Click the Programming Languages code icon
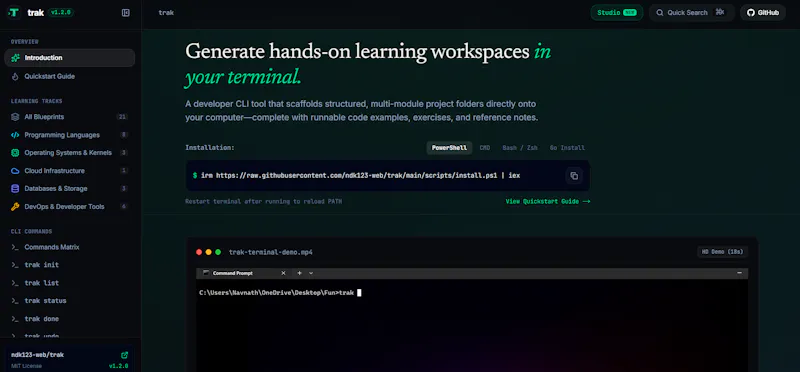The width and height of the screenshot is (800, 372). click(15, 135)
